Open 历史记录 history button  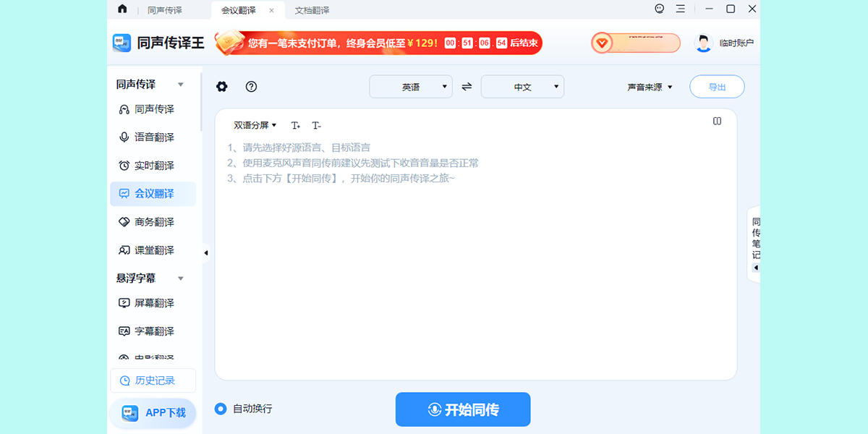coord(153,380)
